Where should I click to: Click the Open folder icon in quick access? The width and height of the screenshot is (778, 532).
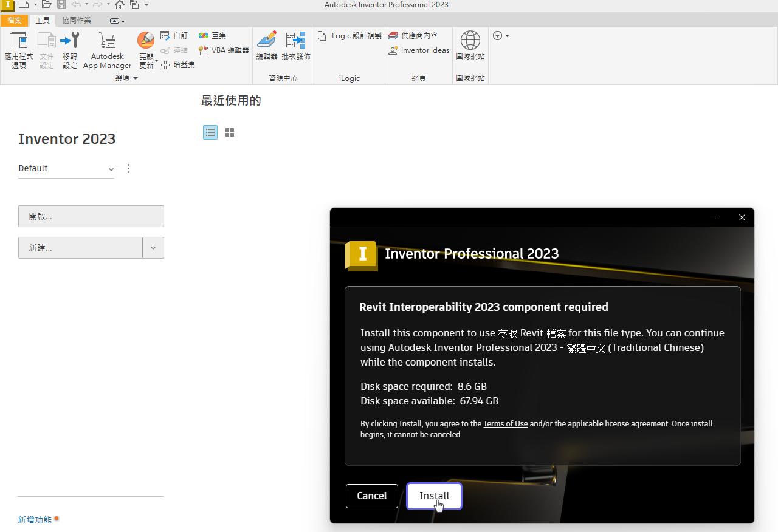[46, 5]
